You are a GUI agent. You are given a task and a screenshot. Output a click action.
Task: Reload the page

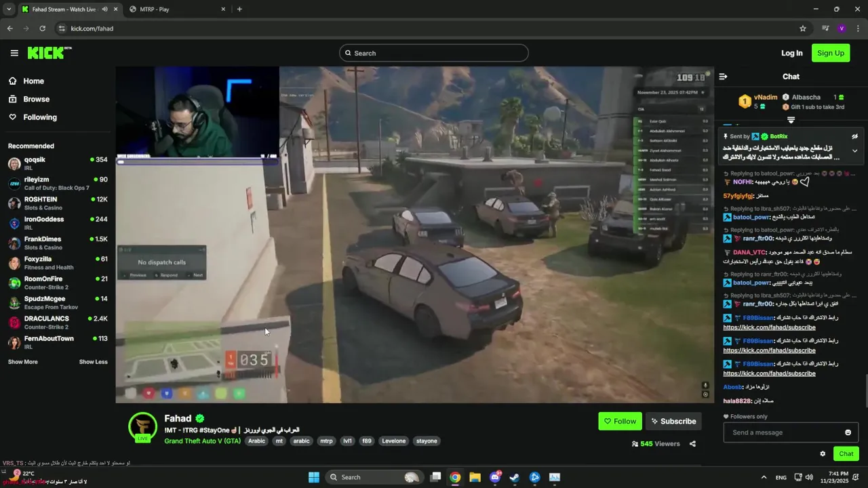[x=42, y=28]
